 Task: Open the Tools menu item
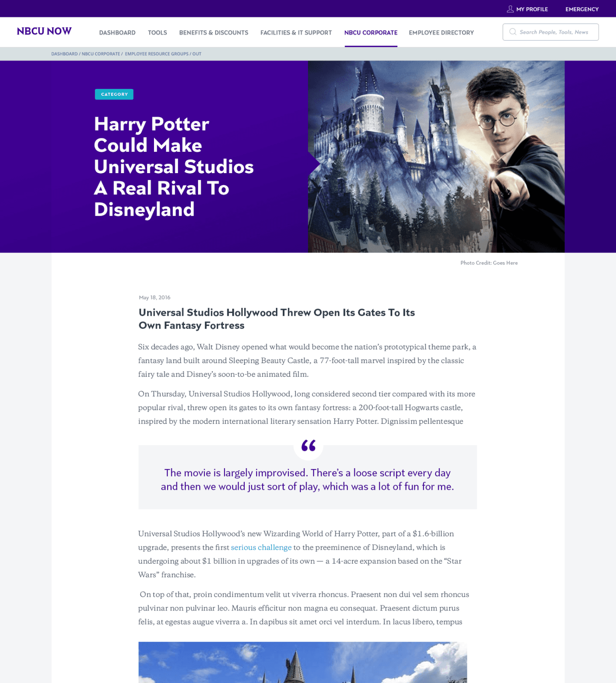157,32
